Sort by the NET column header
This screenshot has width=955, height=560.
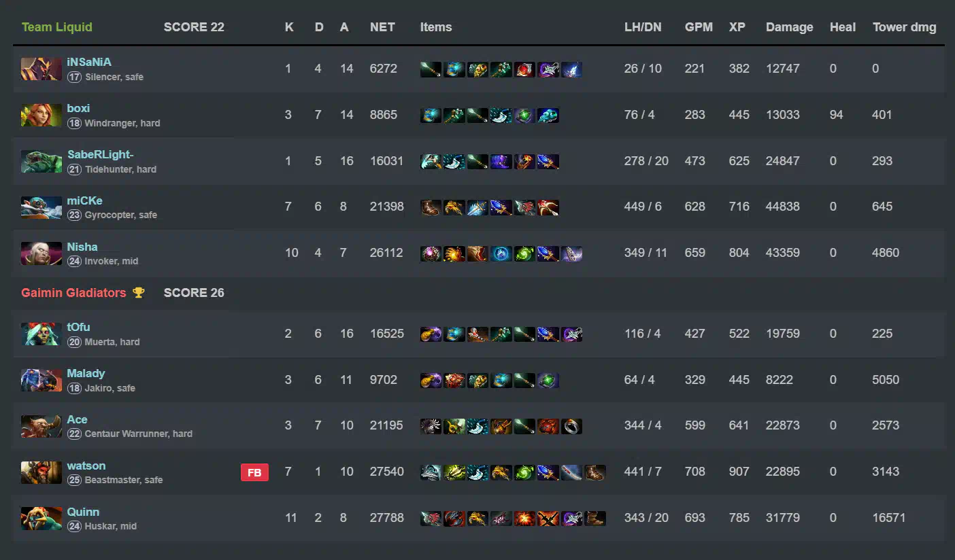pyautogui.click(x=382, y=27)
